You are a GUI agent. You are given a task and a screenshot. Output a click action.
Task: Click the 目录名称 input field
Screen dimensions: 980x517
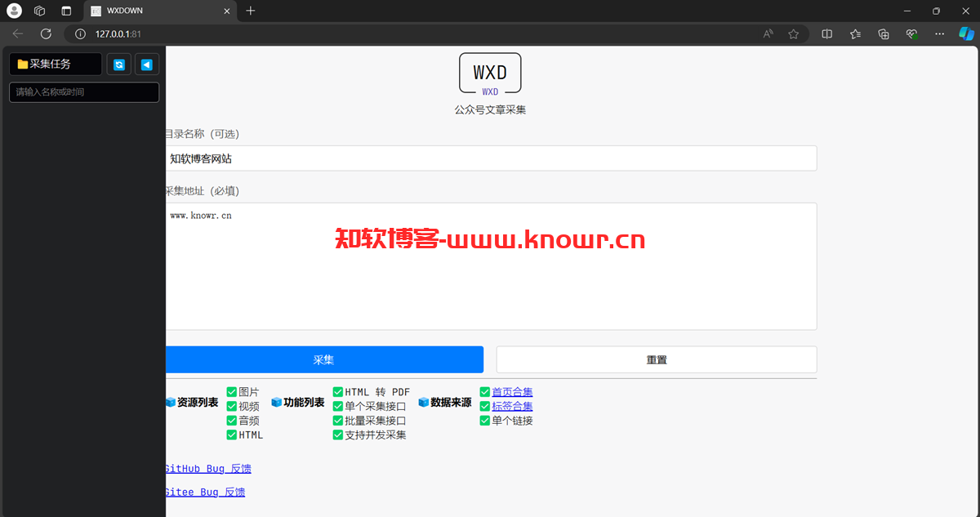(x=491, y=158)
